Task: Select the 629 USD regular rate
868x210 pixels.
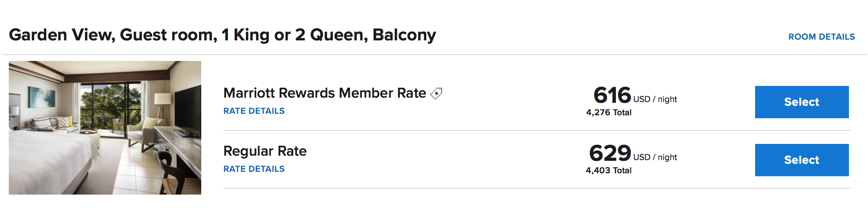Action: (x=802, y=160)
